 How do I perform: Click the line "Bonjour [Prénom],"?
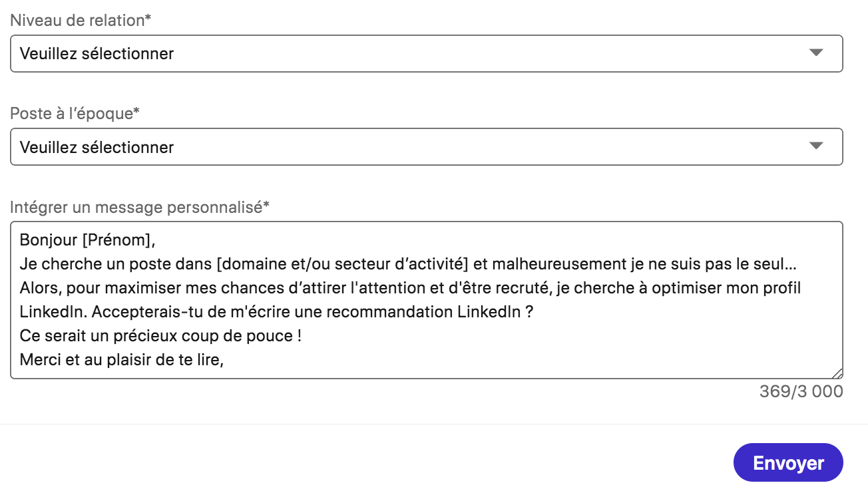click(x=87, y=240)
